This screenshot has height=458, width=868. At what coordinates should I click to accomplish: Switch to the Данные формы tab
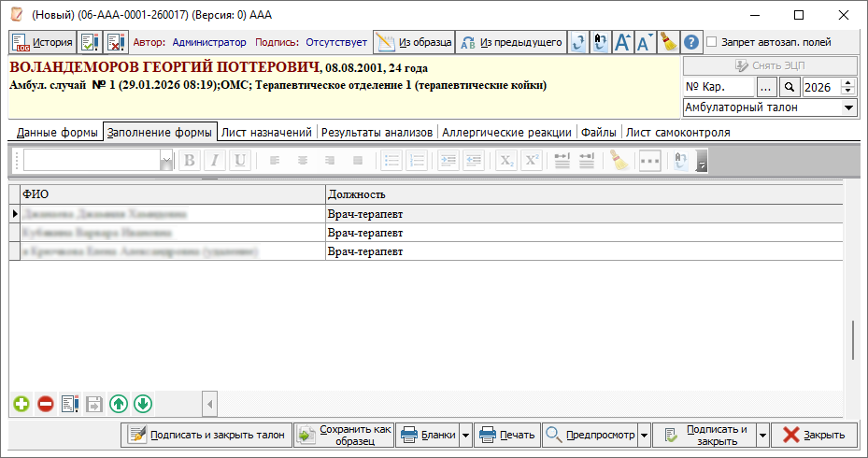57,133
